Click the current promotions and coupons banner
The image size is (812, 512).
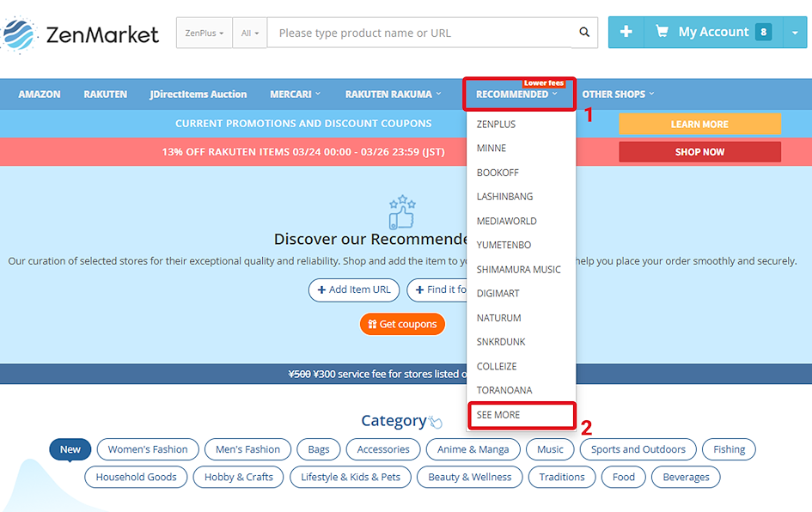303,124
